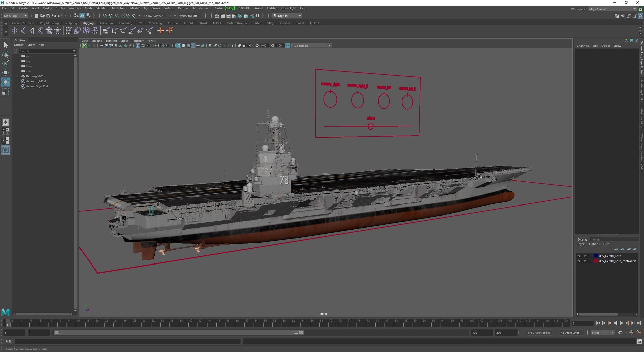644x352 pixels.
Task: Click the Create Joints shelf icon
Action: point(23,31)
